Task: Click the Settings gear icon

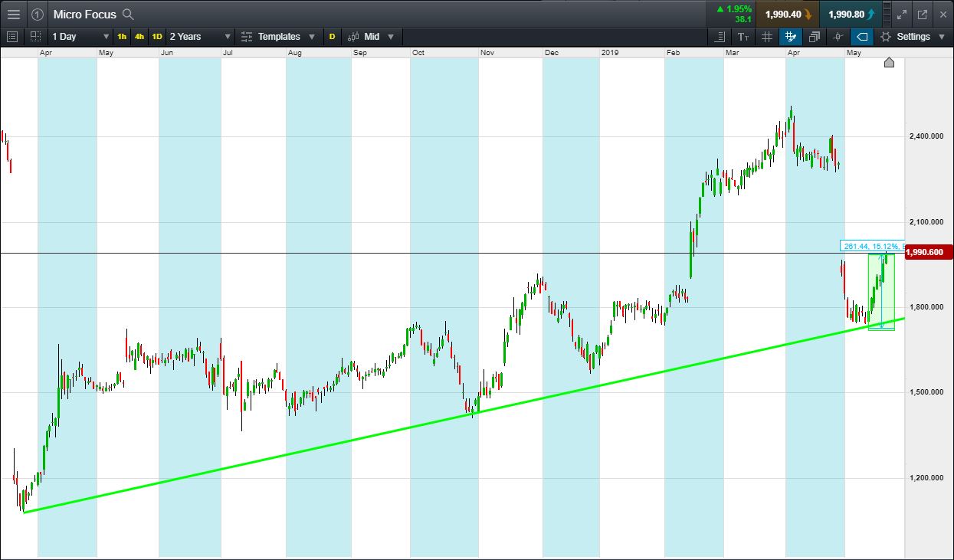Action: tap(886, 36)
